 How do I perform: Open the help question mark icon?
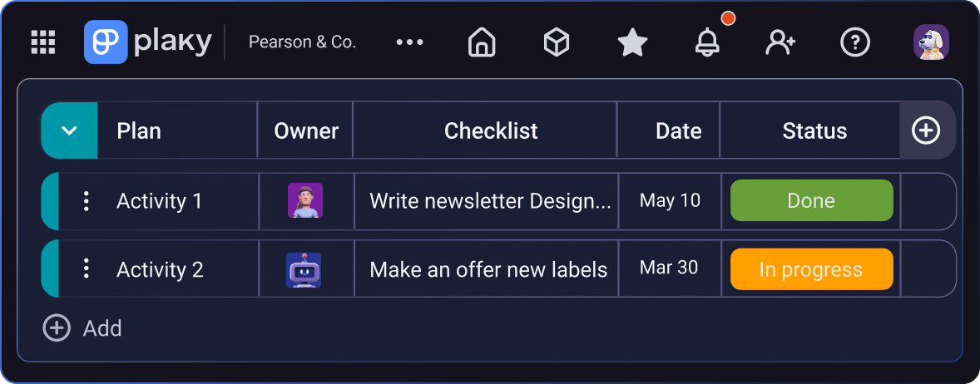[x=855, y=42]
